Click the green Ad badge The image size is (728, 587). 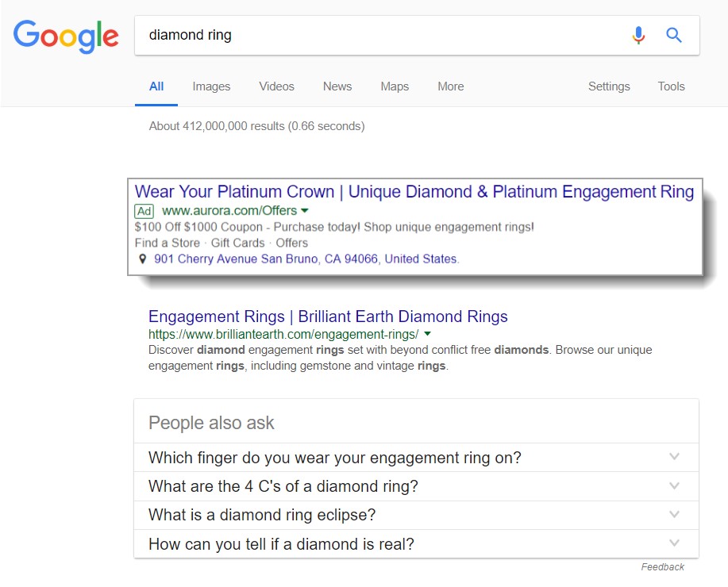144,211
